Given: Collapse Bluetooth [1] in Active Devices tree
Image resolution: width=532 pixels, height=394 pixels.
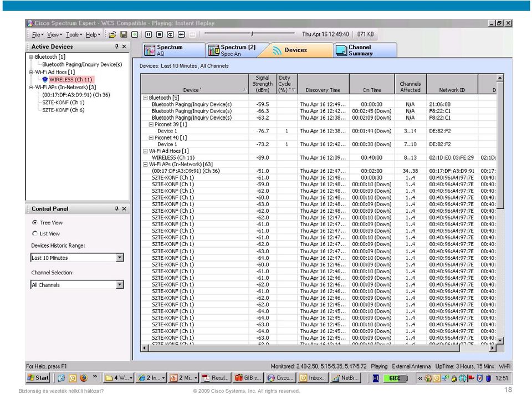Looking at the screenshot, I should pyautogui.click(x=31, y=57).
